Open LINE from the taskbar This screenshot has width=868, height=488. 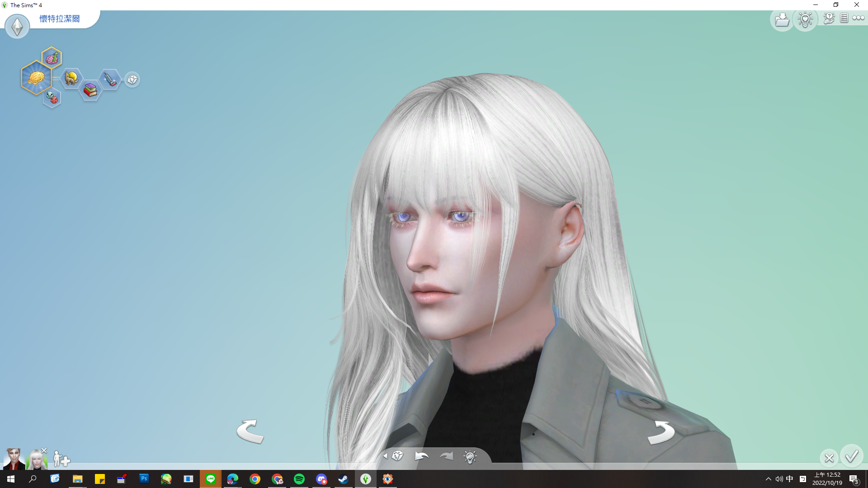pos(211,479)
